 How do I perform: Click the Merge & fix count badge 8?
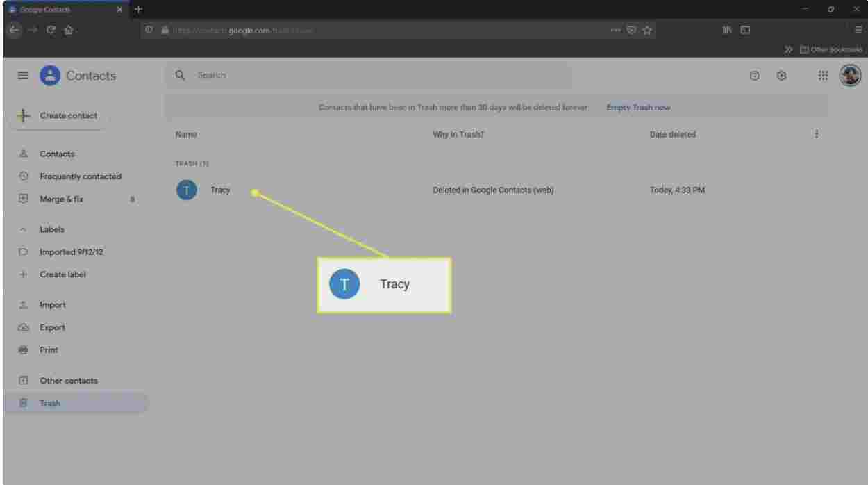point(132,199)
